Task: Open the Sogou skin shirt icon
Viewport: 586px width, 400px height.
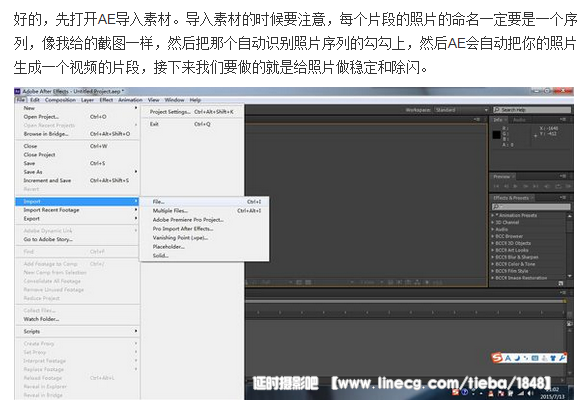Action: [x=553, y=358]
